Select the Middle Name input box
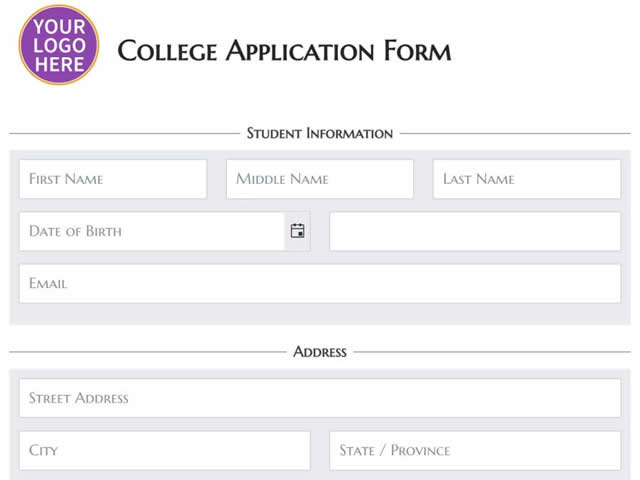 (320, 179)
